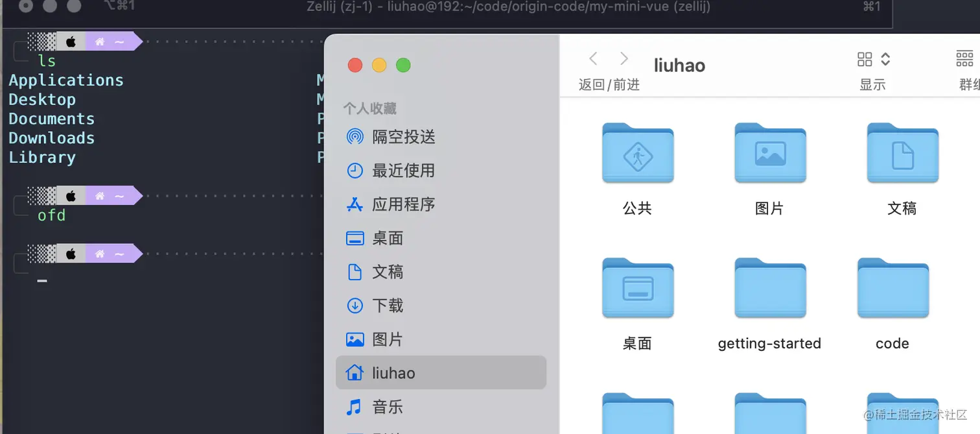Click the yellow minimize button of Finder
980x434 pixels.
click(x=379, y=65)
